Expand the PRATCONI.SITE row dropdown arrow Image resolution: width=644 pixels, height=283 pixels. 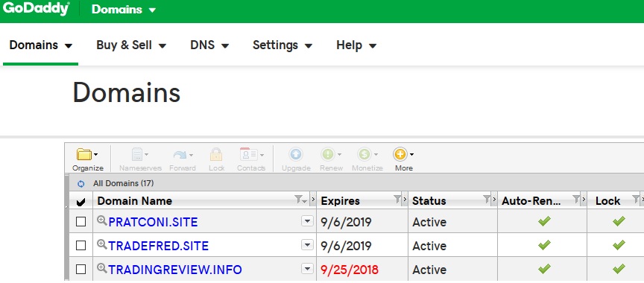tap(307, 221)
